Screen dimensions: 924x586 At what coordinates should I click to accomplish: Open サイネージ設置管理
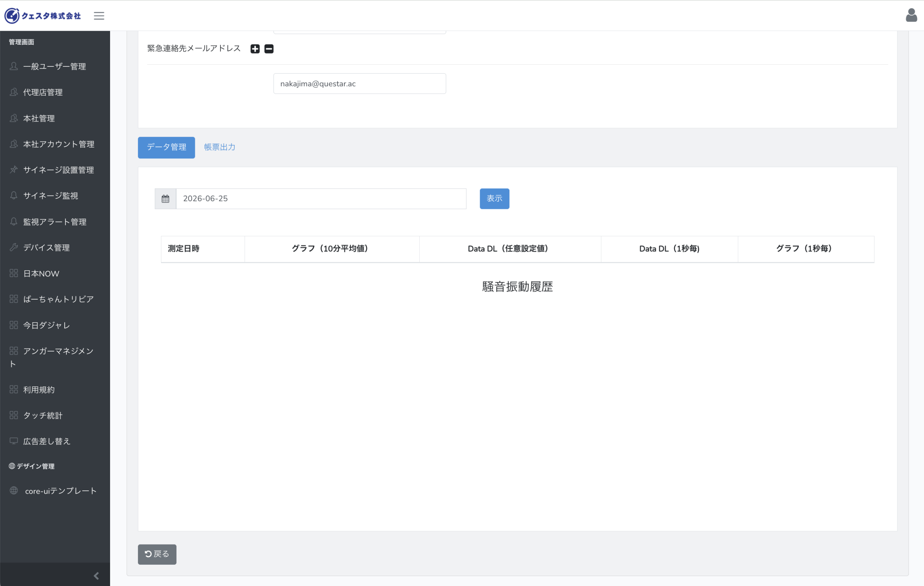[x=55, y=170]
